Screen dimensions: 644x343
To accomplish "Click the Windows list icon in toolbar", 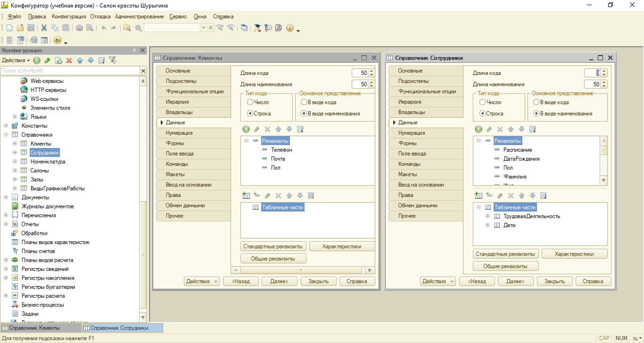I will (244, 28).
